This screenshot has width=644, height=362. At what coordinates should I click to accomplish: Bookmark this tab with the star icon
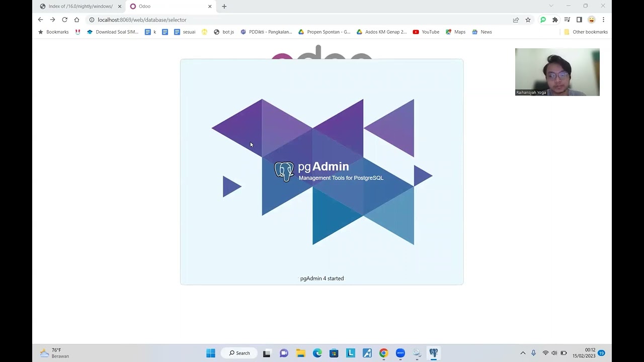(x=528, y=20)
